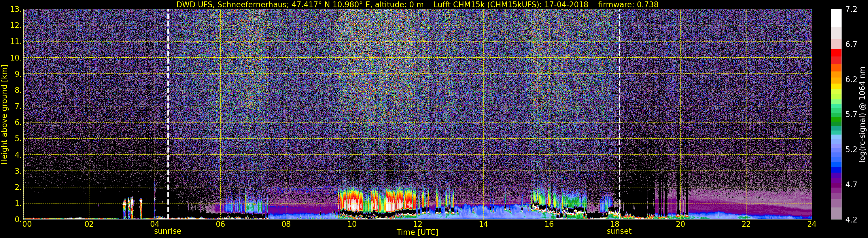868x238 pixels.
Task: Click the '16' time tick label
Action: (x=549, y=224)
